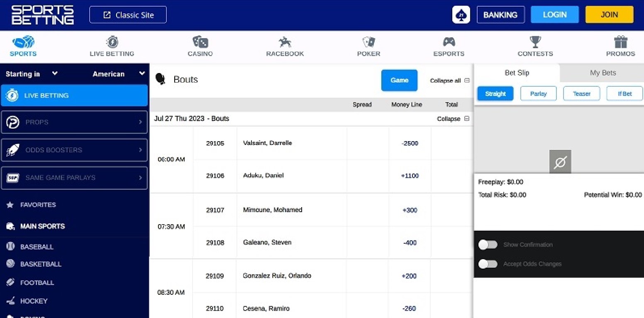Screen dimensions: 644x318
Task: Click the blackjack spade card icon
Action: click(461, 15)
